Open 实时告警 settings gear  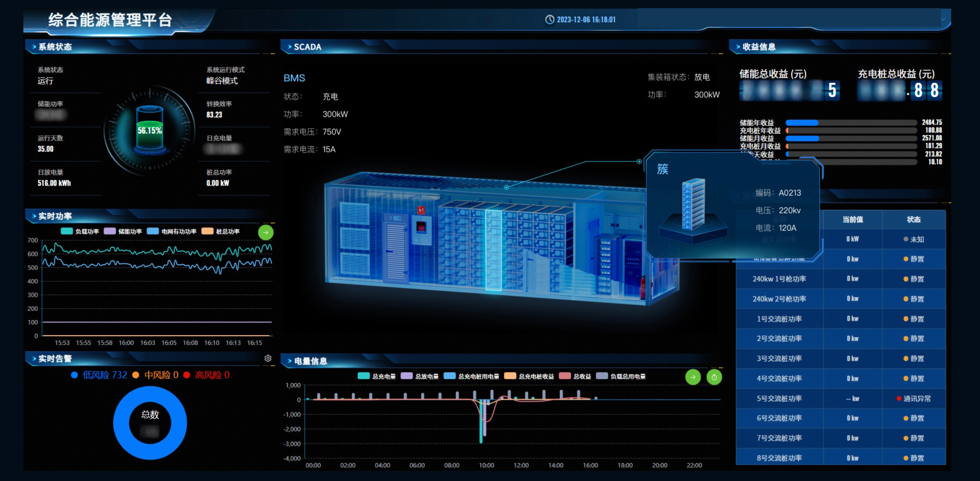coord(268,358)
